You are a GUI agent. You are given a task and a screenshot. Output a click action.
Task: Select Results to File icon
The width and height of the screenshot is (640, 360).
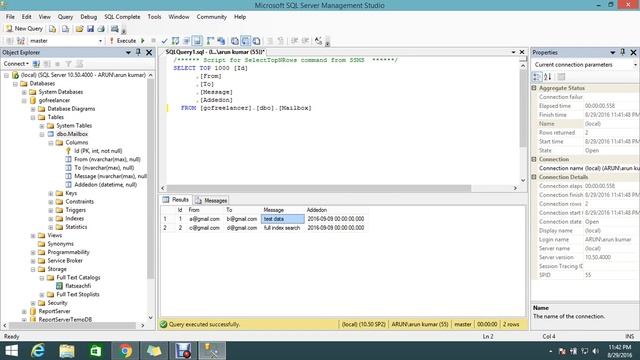click(x=256, y=41)
